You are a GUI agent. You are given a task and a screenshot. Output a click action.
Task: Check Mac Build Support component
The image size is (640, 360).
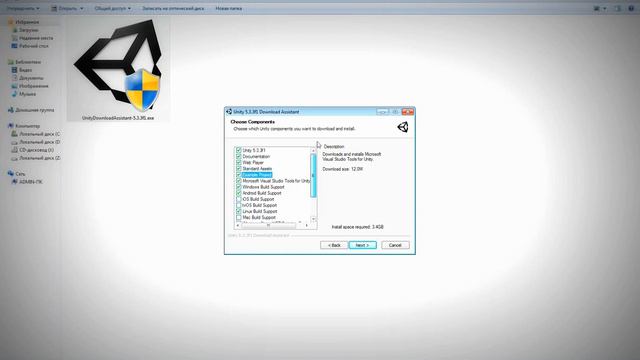click(239, 218)
